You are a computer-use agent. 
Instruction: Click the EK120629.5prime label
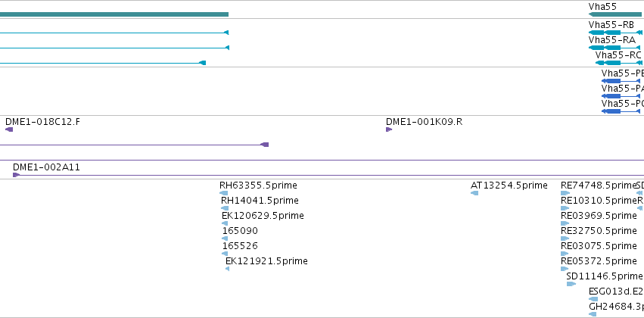[263, 216]
